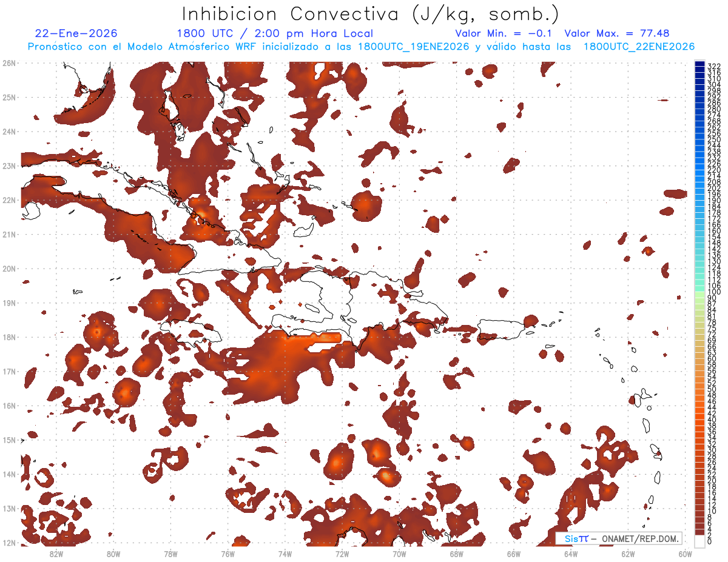Click the 78W longitude axis label
This screenshot has height=562, width=728.
tap(170, 554)
